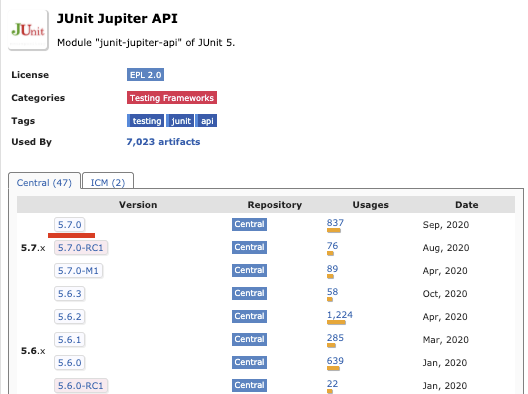The image size is (528, 394).
Task: Open the 1,224 usages link
Action: point(340,315)
